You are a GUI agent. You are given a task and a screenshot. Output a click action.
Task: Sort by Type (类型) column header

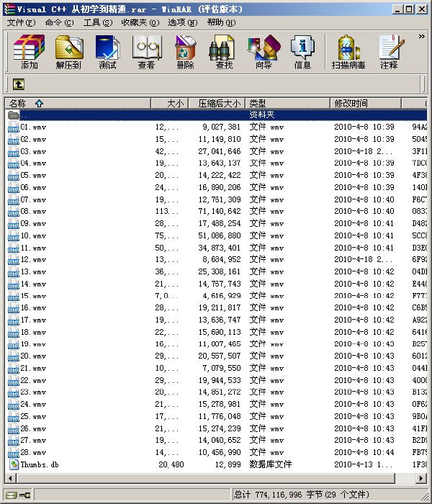(288, 104)
